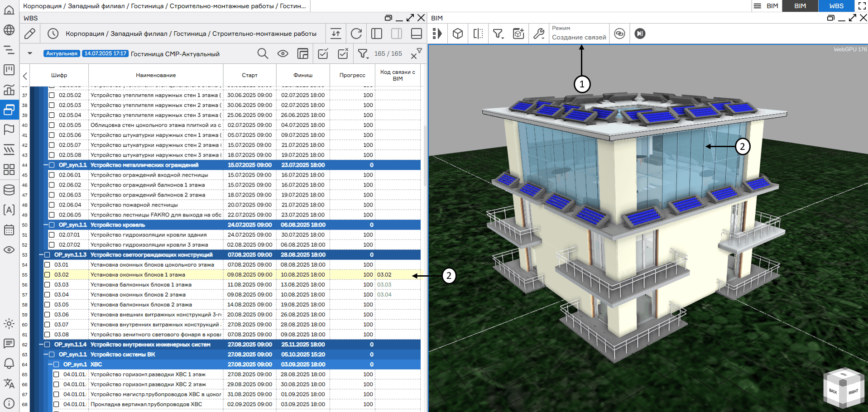Open the dropdown arrow beside 'Актуальная' badge
The image size is (868, 412).
30,53
